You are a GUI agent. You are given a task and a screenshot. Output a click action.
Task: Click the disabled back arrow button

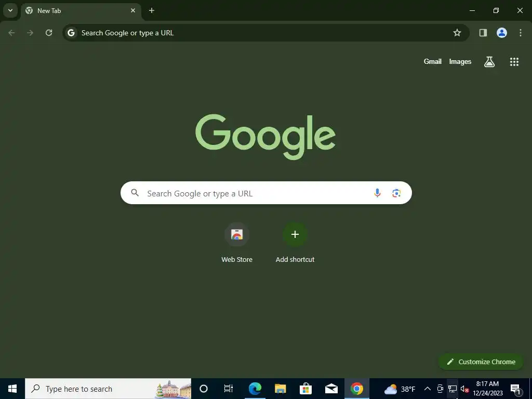[11, 33]
